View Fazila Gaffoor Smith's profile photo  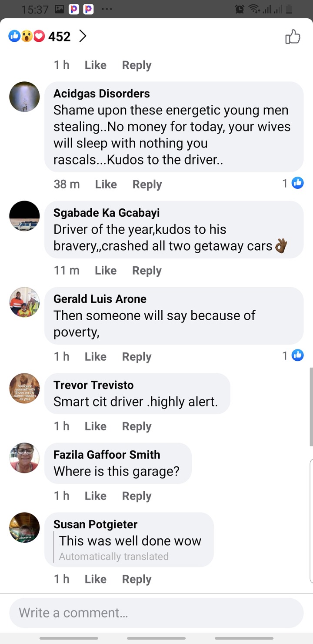[25, 458]
